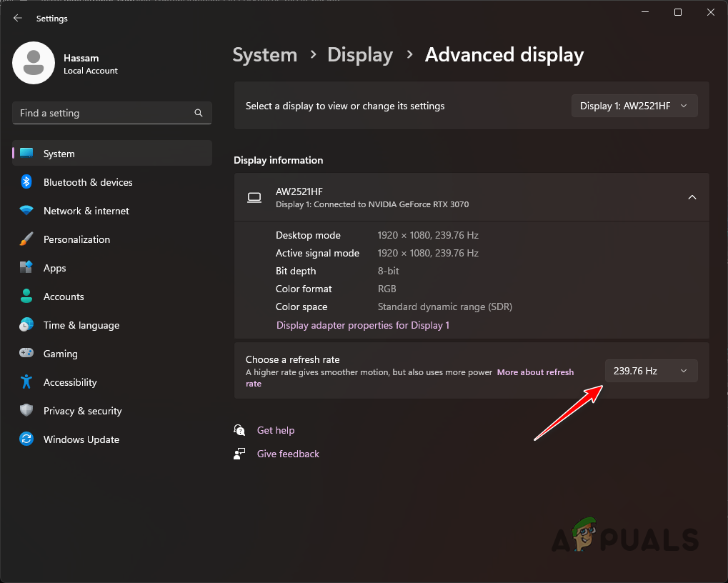This screenshot has height=583, width=728.
Task: Navigate to System in the breadcrumb
Action: click(264, 54)
